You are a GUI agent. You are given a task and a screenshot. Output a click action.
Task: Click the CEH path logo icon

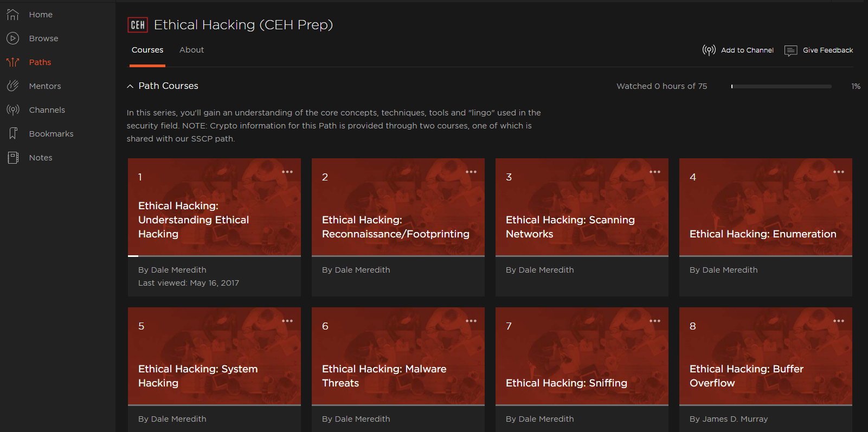coord(138,25)
